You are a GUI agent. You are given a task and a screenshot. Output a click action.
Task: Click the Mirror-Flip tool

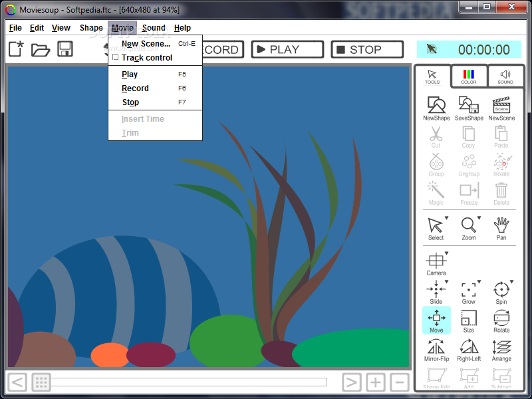point(436,350)
